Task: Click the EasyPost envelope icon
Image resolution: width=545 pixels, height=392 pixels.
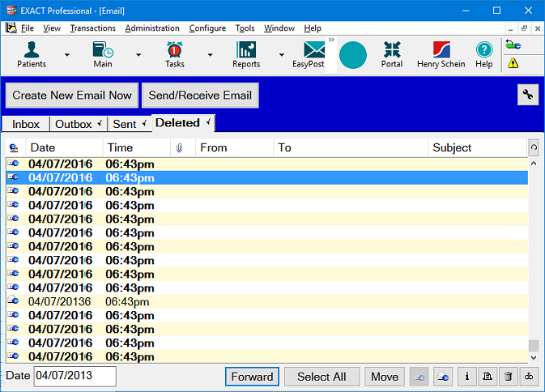Action: (309, 54)
